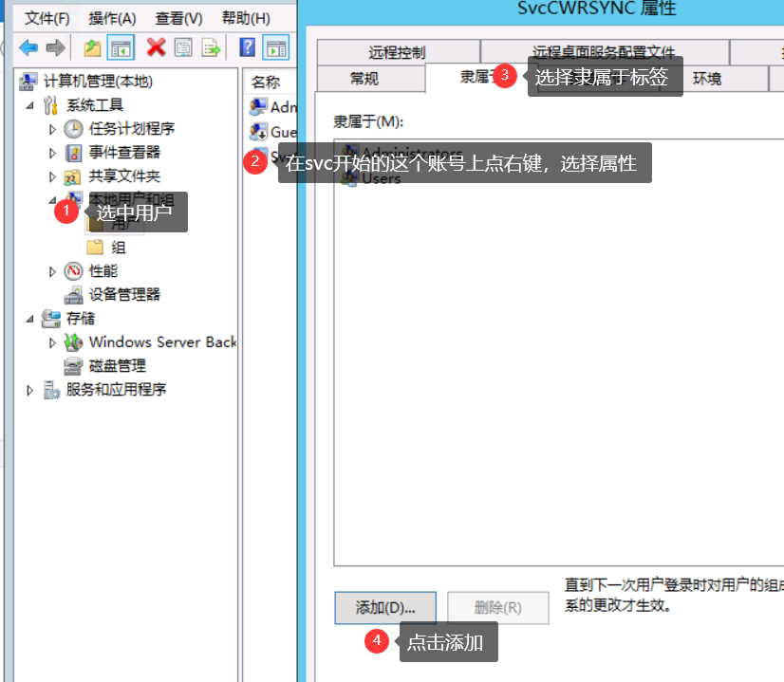Select 服务和应用程序 label in tree

[116, 389]
